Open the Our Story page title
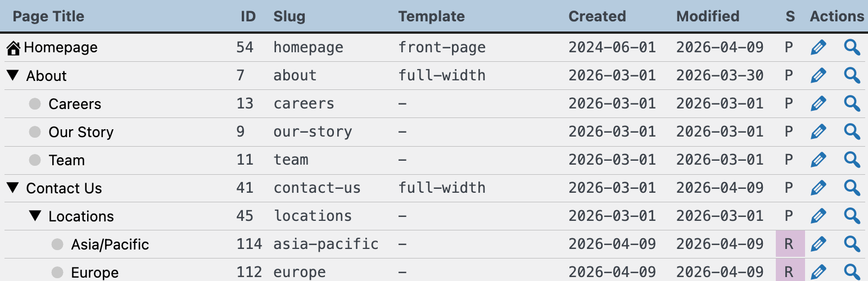The image size is (868, 281). (81, 132)
